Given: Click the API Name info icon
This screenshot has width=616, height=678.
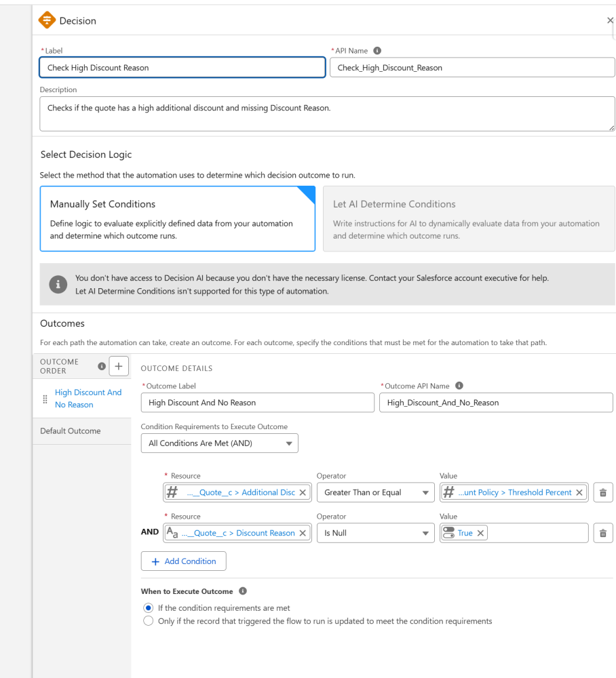Looking at the screenshot, I should [377, 51].
